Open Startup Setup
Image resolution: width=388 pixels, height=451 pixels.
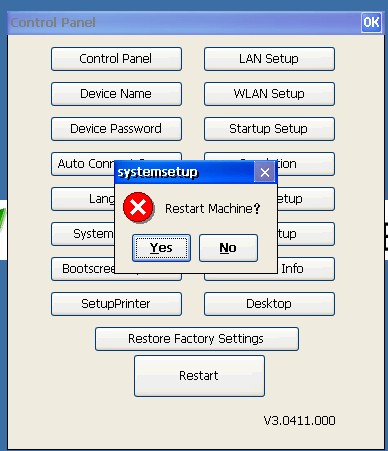(269, 129)
